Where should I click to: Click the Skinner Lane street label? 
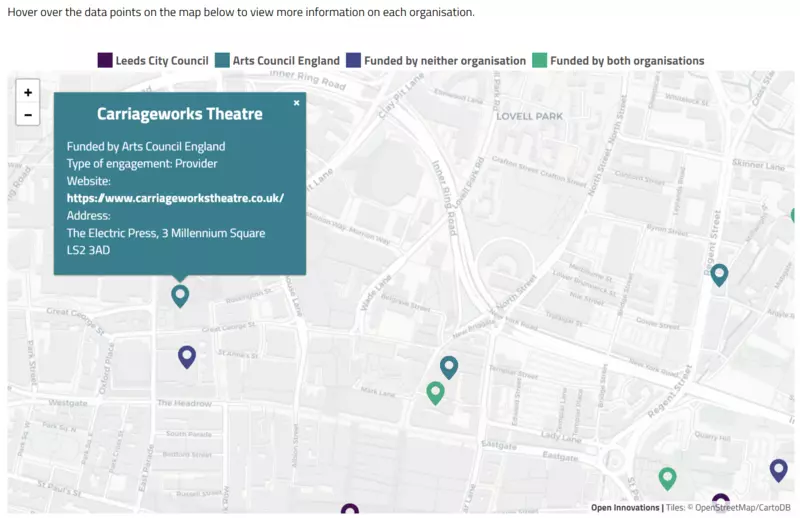(758, 165)
